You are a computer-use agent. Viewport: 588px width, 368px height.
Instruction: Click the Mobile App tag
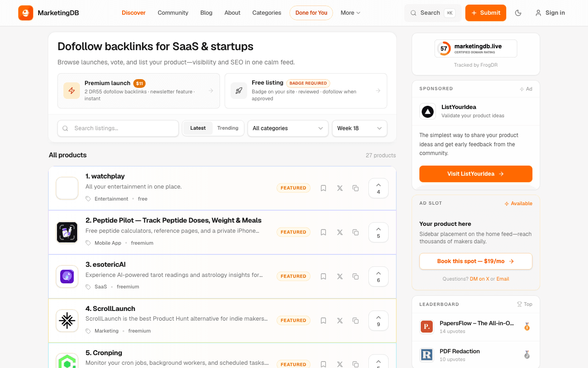108,243
